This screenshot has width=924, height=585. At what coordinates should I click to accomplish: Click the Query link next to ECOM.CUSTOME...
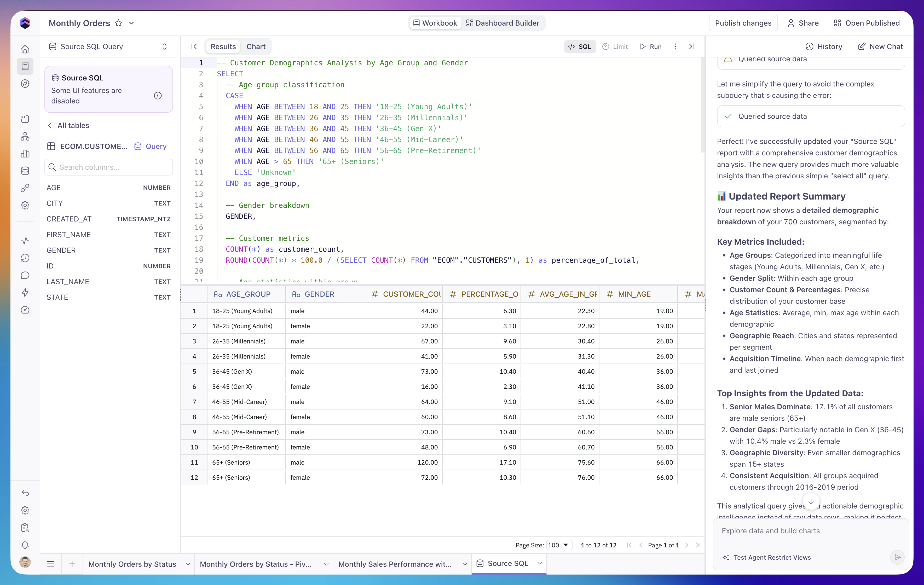pyautogui.click(x=151, y=146)
